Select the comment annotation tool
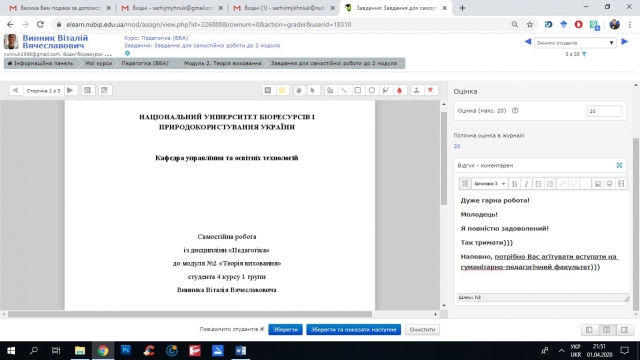Screen dimensions: 640x360 268,90
